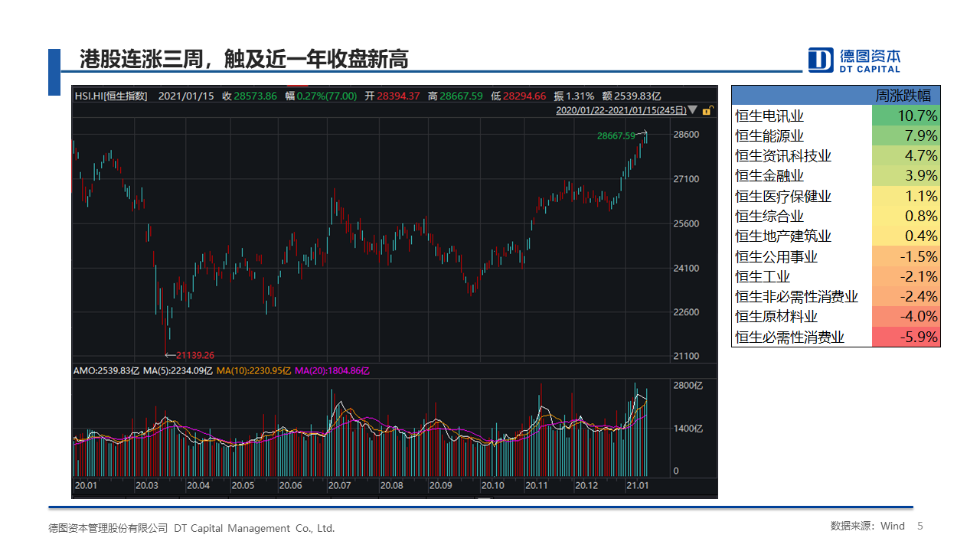The width and height of the screenshot is (980, 551).
Task: Click the red 21139.26 low marker
Action: pyautogui.click(x=194, y=355)
